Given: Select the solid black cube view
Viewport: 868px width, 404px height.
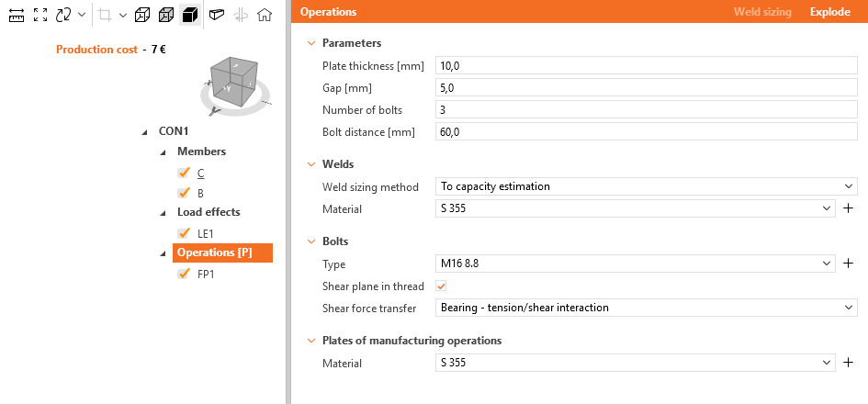Looking at the screenshot, I should pyautogui.click(x=189, y=15).
